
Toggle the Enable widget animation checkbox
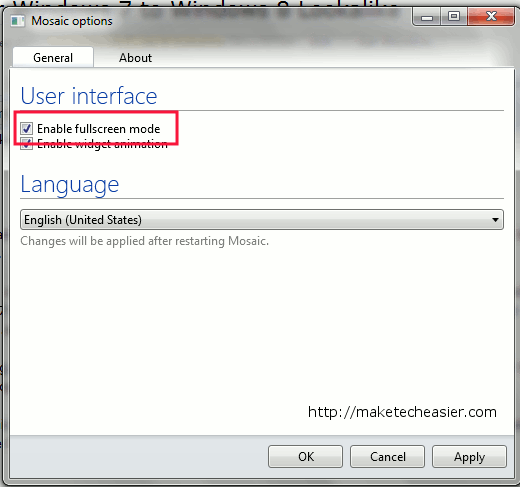[26, 144]
